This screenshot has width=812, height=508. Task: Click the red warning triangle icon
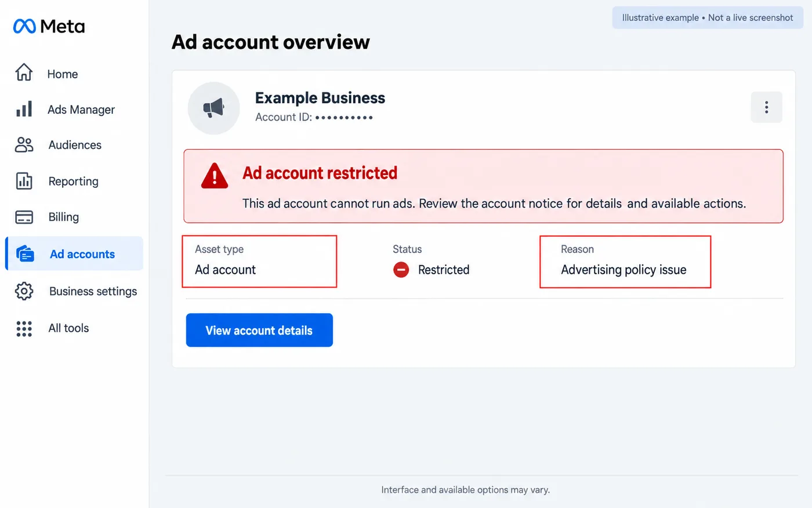215,175
